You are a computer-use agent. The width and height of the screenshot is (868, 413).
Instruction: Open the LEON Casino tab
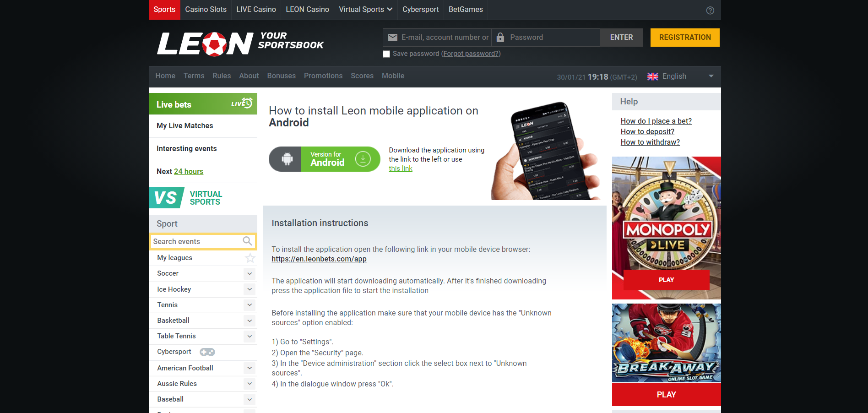308,10
